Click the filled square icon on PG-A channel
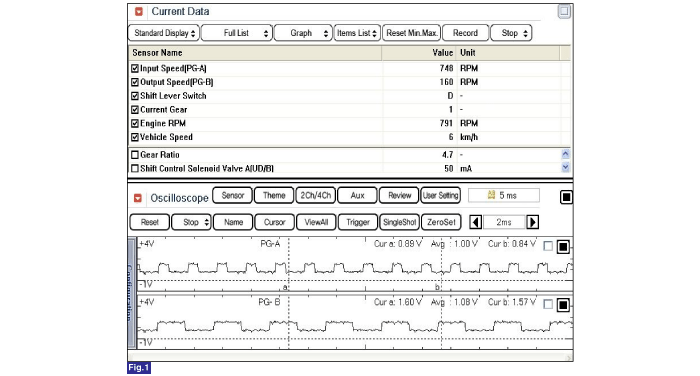Screen dimensions: 700x376 pyautogui.click(x=563, y=246)
